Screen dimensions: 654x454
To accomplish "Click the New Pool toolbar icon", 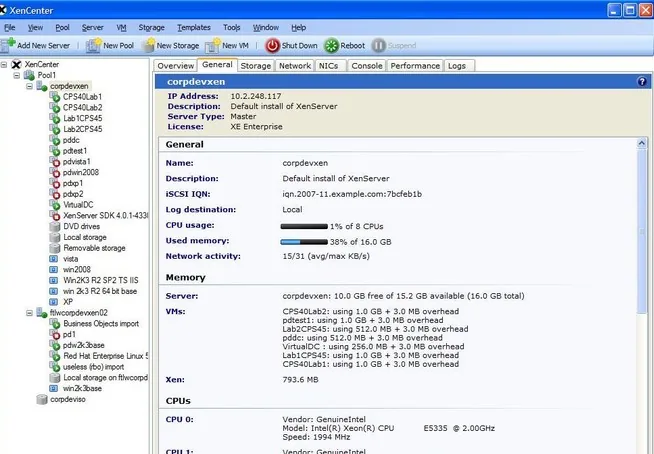I will pyautogui.click(x=94, y=45).
